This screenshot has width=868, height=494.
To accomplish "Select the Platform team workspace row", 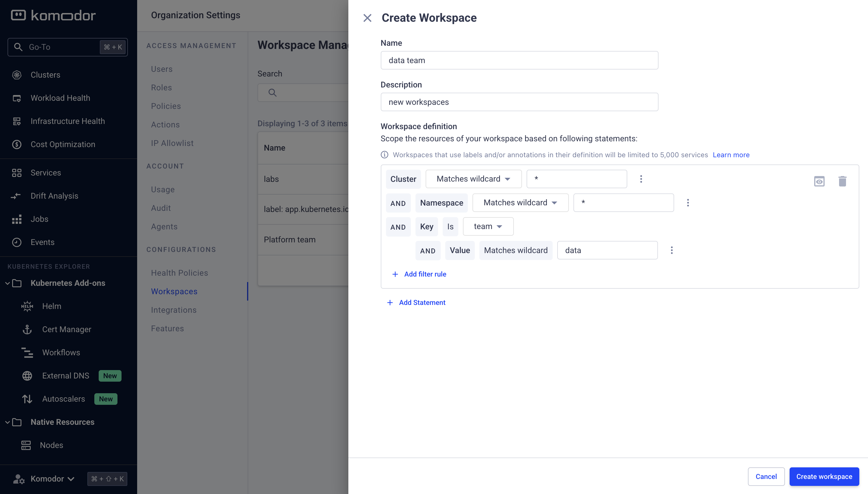I will coord(303,239).
